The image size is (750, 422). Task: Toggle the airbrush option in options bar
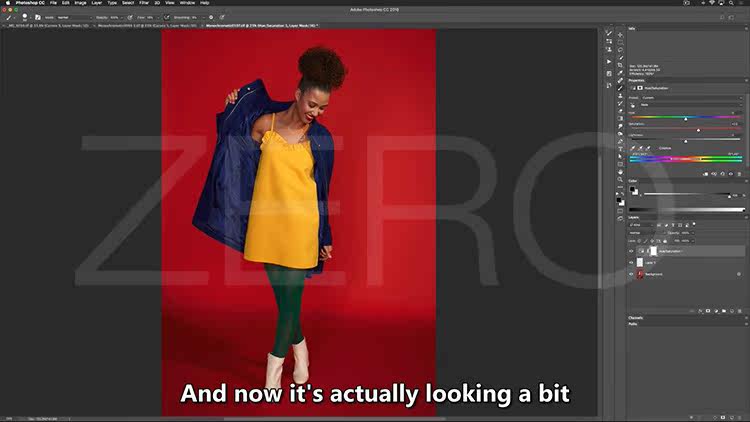point(166,17)
